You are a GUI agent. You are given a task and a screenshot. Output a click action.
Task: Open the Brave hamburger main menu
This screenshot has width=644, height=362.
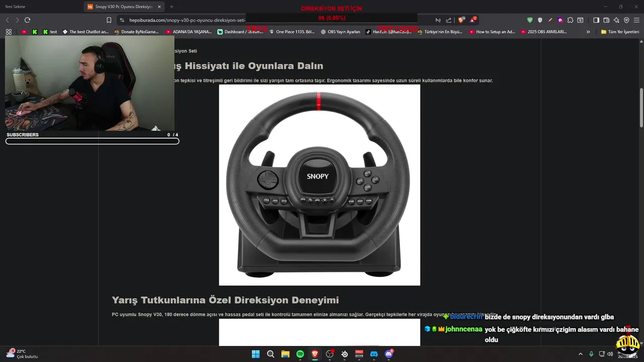[x=636, y=20]
